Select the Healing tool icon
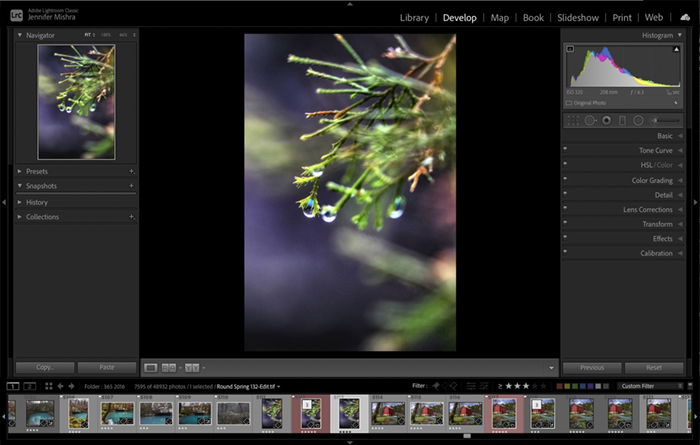 click(x=590, y=121)
